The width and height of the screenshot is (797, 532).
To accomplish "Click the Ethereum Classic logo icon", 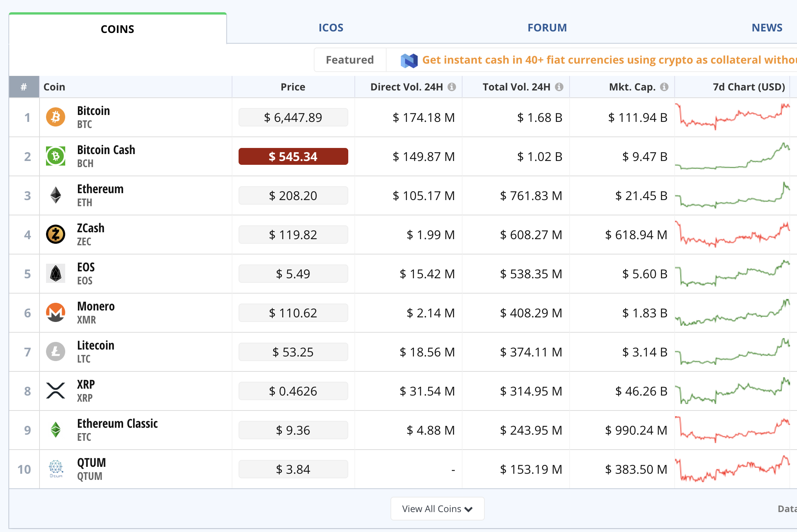I will tap(56, 430).
